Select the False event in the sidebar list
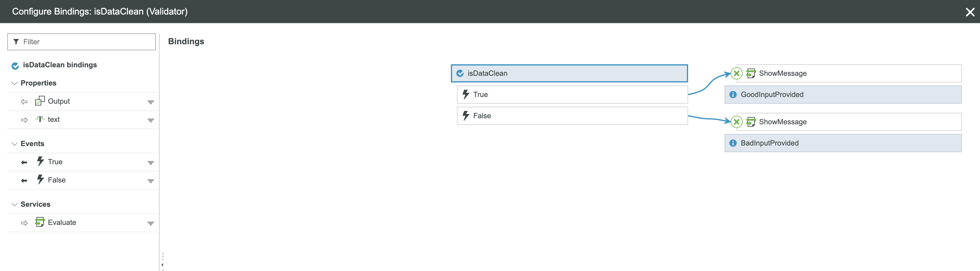 [57, 180]
